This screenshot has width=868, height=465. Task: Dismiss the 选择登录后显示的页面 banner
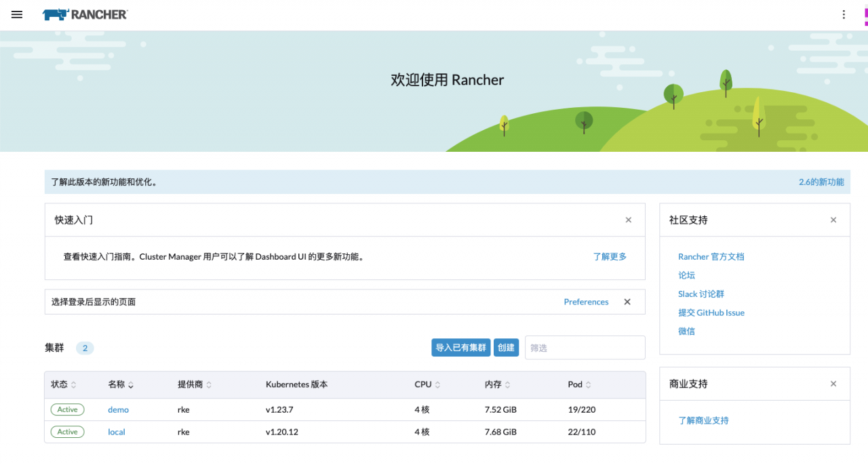click(x=627, y=302)
